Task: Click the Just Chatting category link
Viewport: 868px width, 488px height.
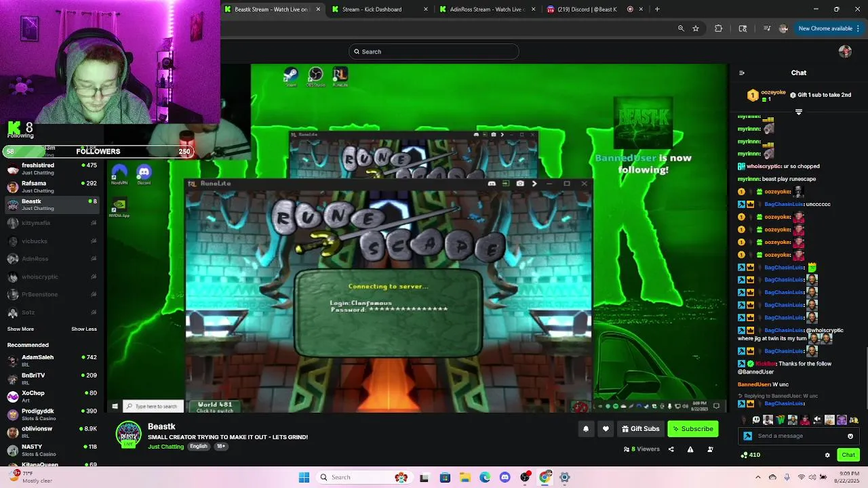Action: point(165,447)
